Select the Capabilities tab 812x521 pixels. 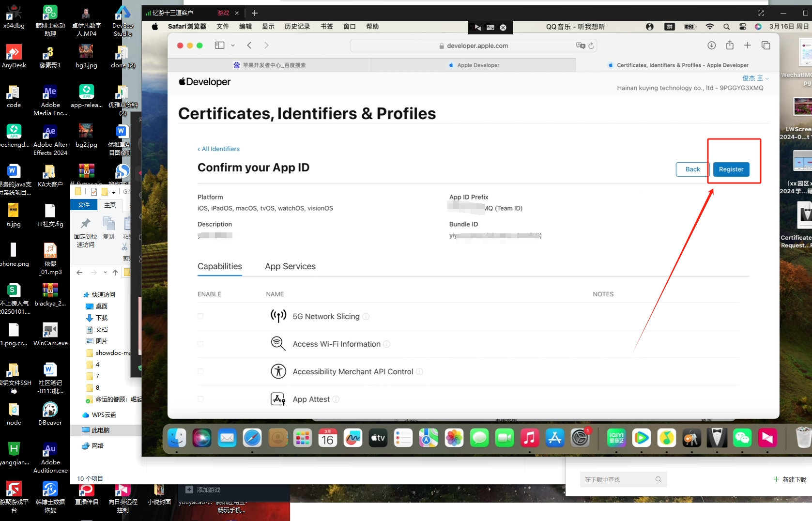220,266
